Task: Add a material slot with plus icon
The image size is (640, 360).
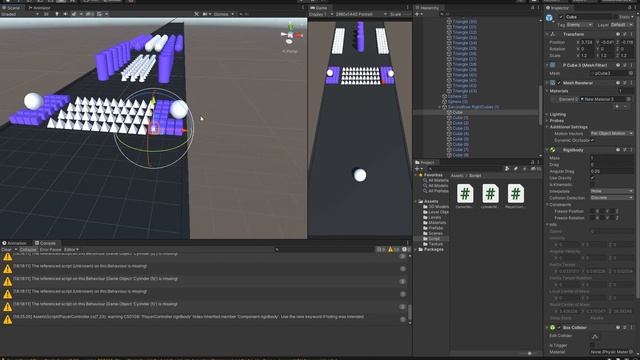Action: (x=617, y=107)
